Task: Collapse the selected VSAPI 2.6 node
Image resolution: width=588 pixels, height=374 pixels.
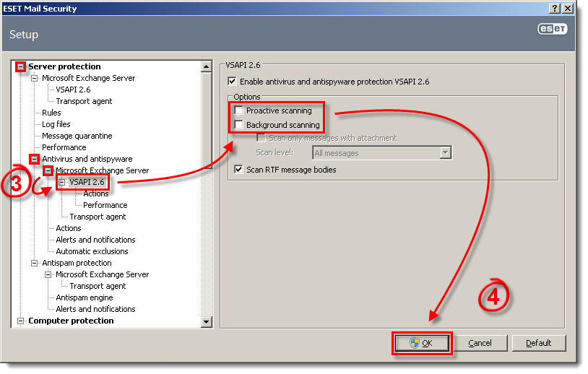Action: click(62, 183)
